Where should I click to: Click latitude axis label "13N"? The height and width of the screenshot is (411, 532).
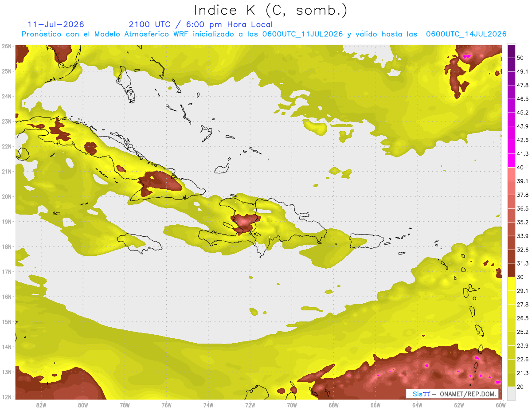6,372
